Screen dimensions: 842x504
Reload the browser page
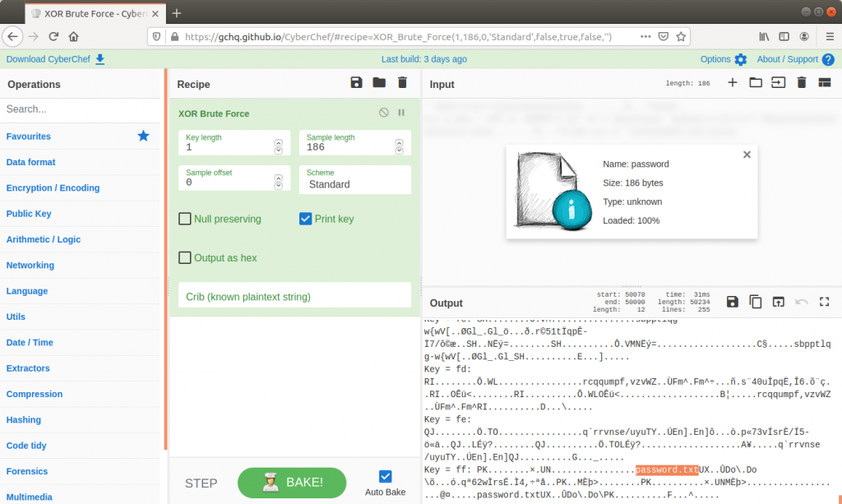tap(53, 36)
